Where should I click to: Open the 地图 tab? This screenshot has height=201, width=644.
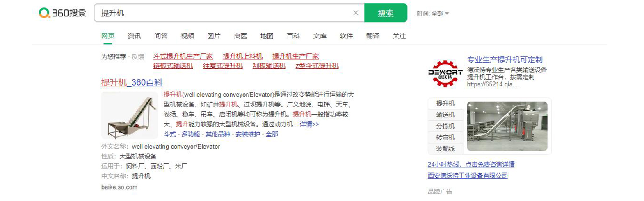(267, 36)
